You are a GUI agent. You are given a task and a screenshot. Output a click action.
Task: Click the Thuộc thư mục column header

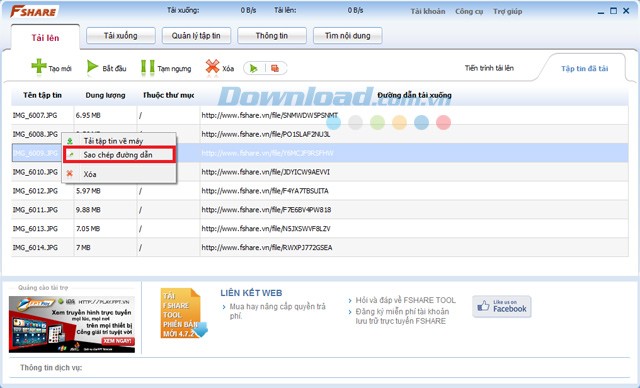point(168,95)
